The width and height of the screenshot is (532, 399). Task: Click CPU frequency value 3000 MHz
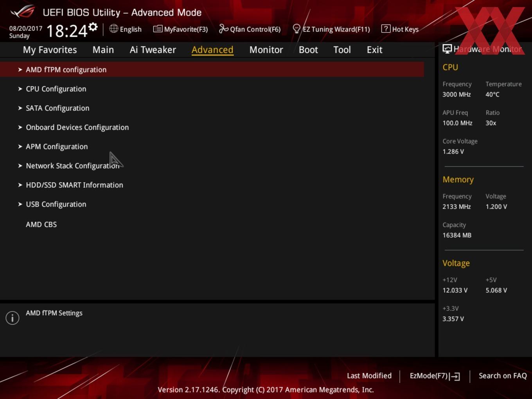pyautogui.click(x=457, y=94)
